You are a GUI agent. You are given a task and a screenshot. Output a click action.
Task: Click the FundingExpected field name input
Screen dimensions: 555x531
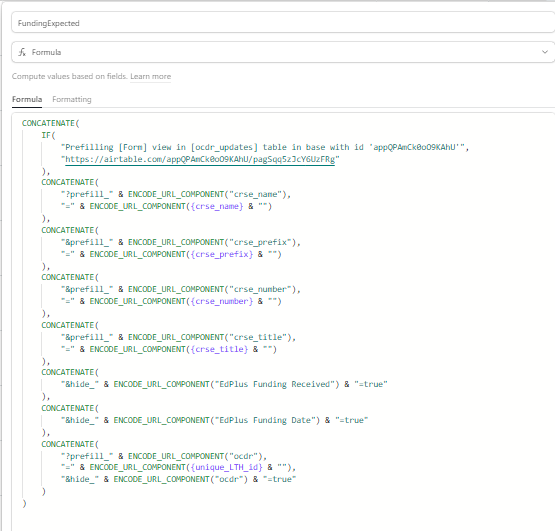click(x=283, y=23)
